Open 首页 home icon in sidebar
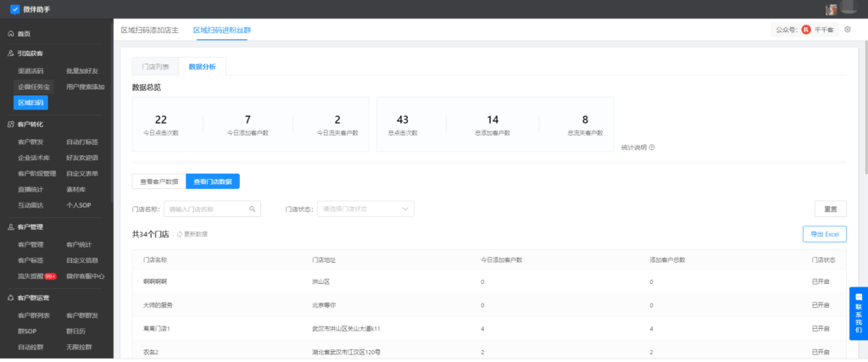 click(x=10, y=34)
